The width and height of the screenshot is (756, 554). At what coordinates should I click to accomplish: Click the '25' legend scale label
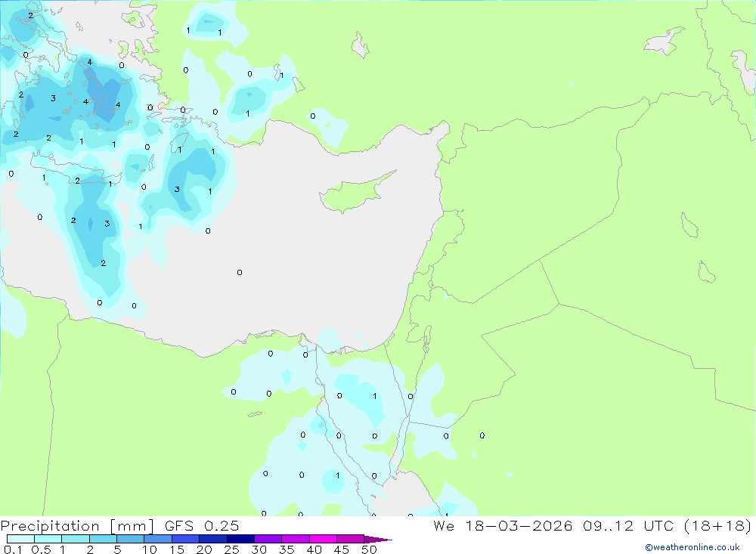(x=231, y=549)
